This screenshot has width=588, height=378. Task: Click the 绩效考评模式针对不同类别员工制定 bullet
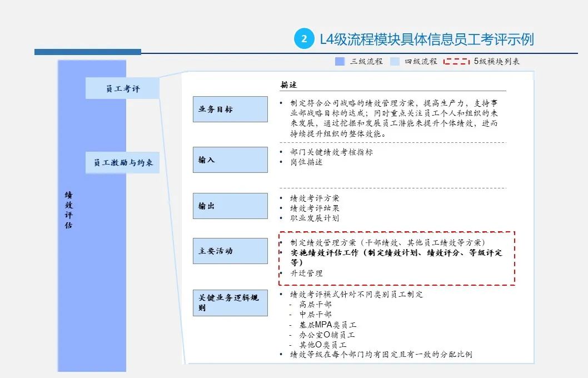point(356,295)
